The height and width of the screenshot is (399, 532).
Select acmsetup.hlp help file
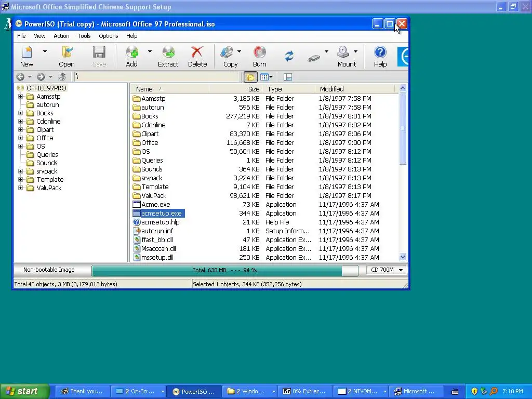click(x=161, y=222)
